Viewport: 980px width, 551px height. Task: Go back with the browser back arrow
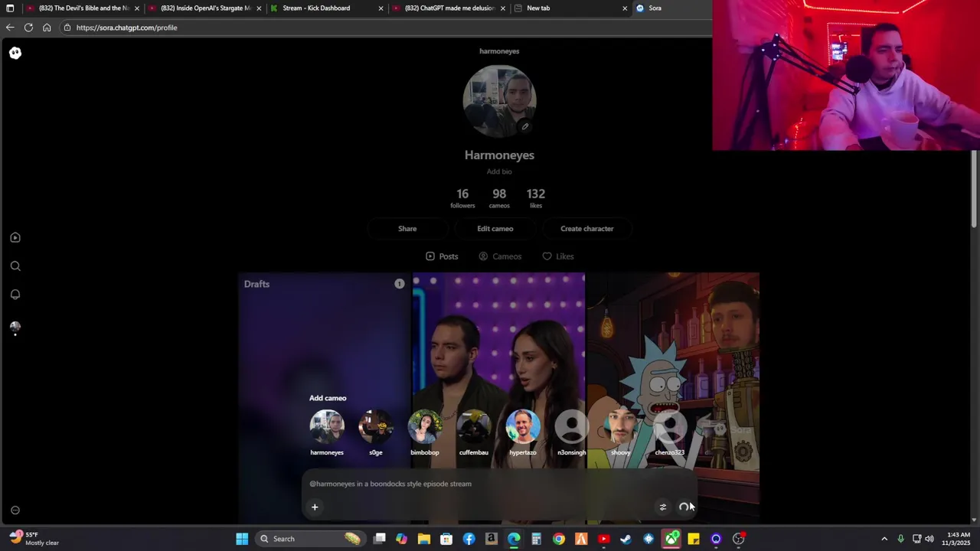(x=10, y=28)
